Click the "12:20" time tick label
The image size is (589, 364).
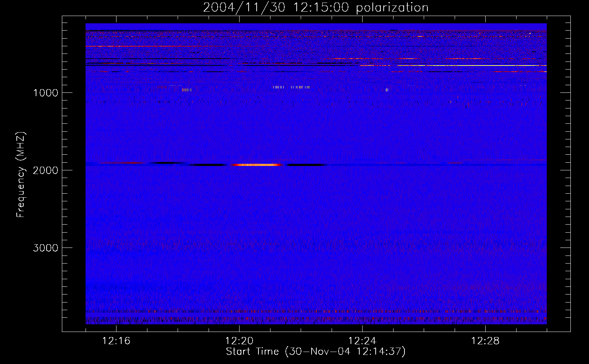tap(239, 341)
